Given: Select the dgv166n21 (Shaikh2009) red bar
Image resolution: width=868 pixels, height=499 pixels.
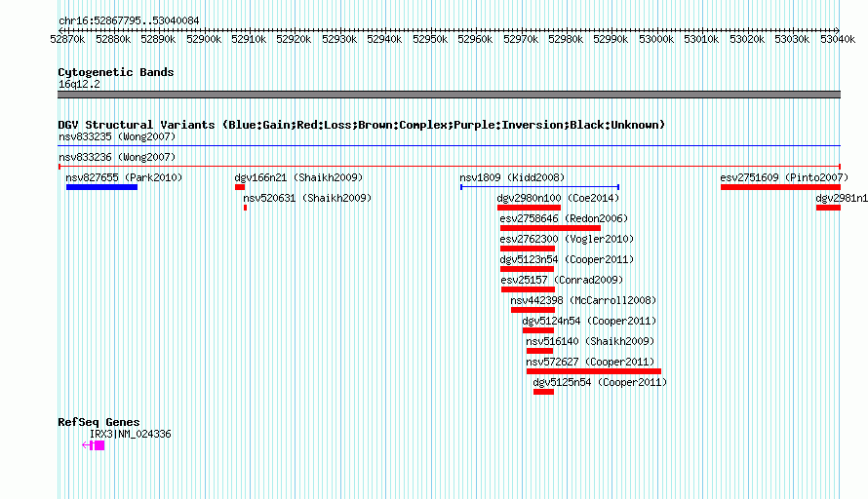Looking at the screenshot, I should click(240, 187).
